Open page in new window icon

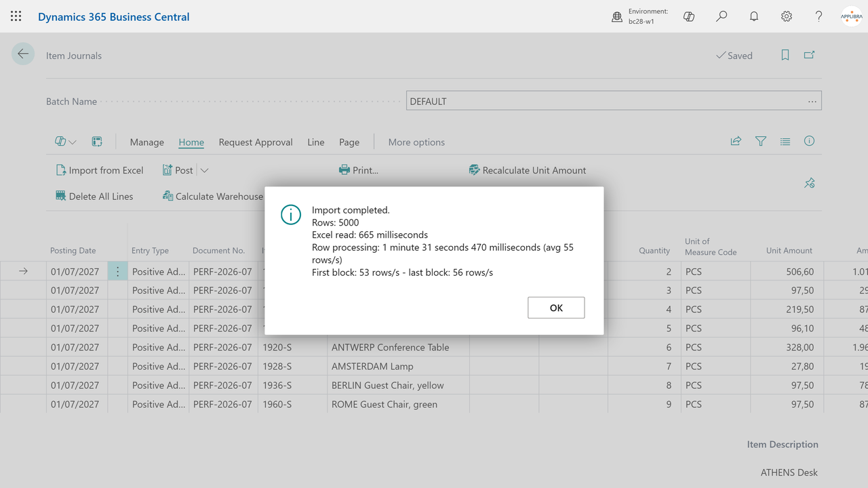click(809, 55)
